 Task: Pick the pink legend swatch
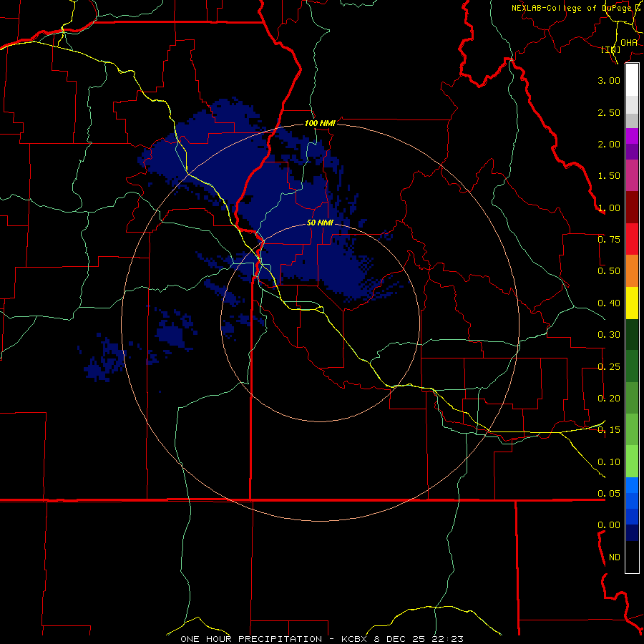pos(632,175)
